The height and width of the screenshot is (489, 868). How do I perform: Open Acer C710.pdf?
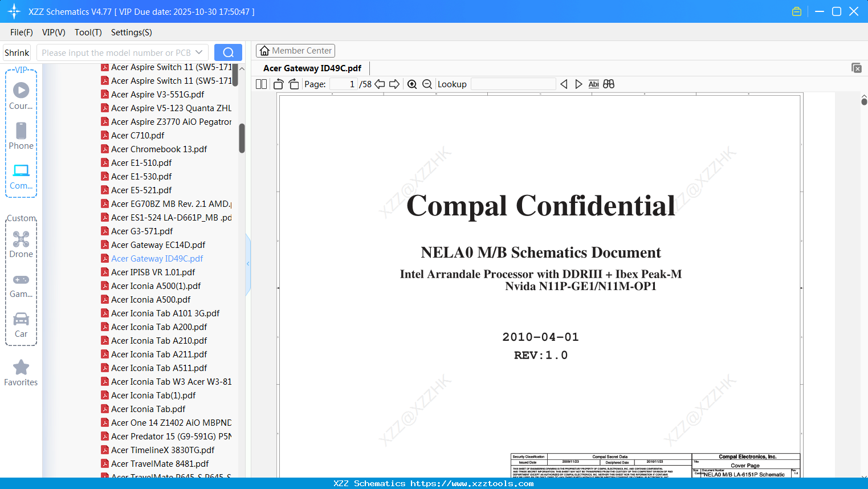point(132,136)
